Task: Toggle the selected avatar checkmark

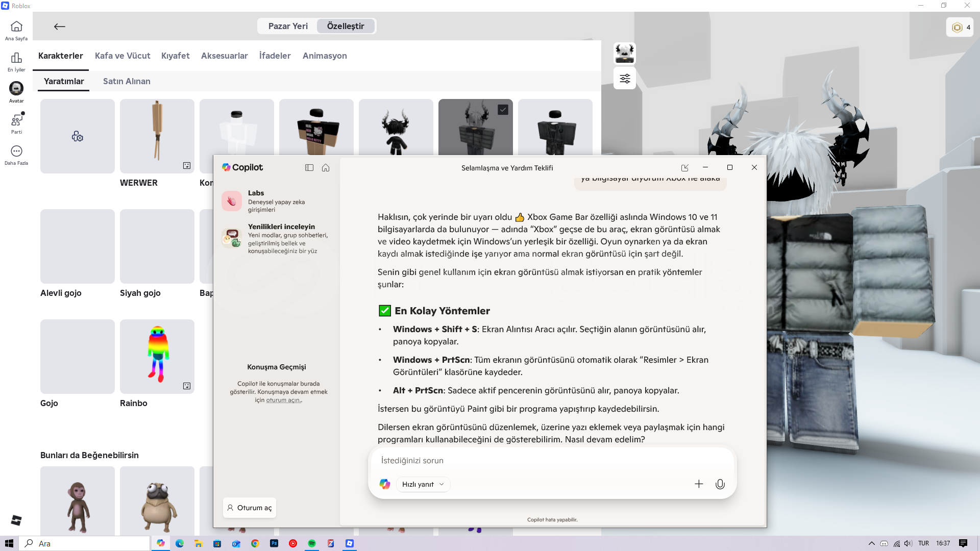Action: [503, 110]
